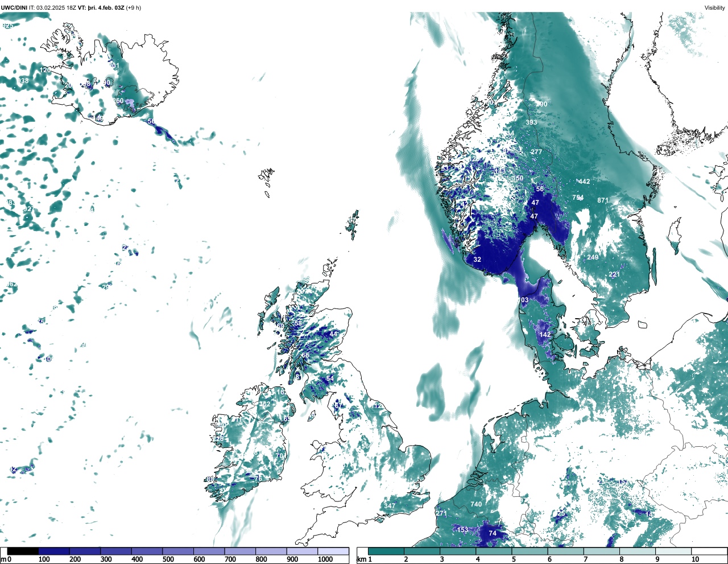The image size is (728, 564).
Task: Click the '70' value in eastern Ireland
Action: pyautogui.click(x=279, y=456)
